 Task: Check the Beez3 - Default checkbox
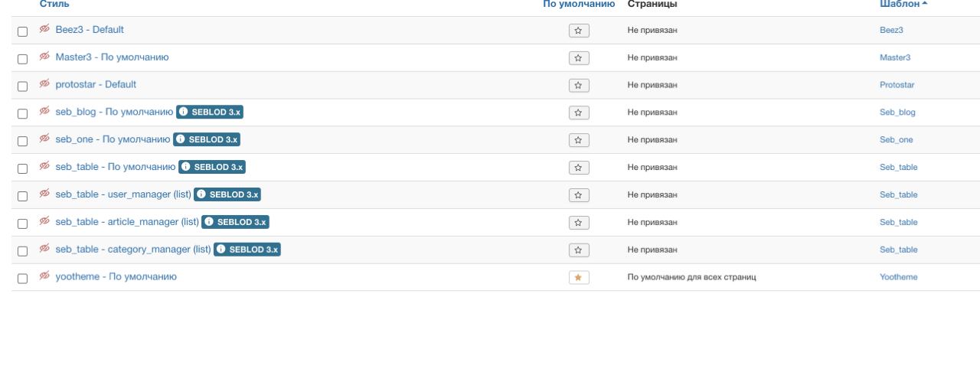tap(22, 31)
